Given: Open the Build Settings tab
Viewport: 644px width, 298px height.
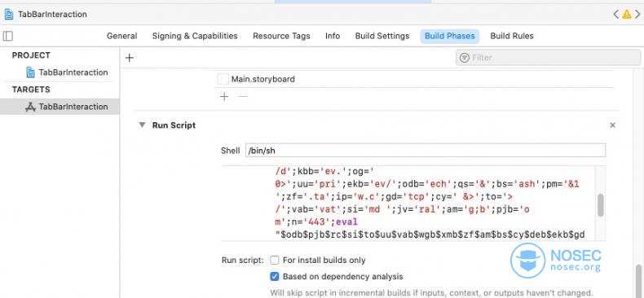Looking at the screenshot, I should click(x=382, y=36).
